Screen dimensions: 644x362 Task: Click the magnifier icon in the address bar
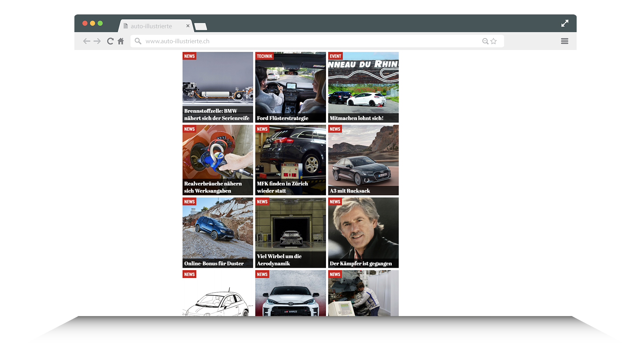(x=138, y=41)
